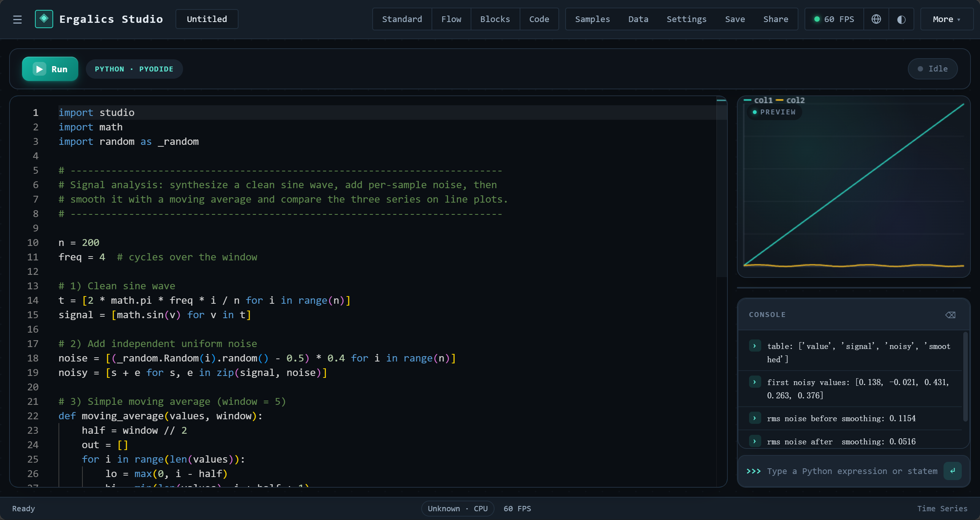Toggle the dark/light theme icon
The height and width of the screenshot is (520, 980).
(901, 19)
